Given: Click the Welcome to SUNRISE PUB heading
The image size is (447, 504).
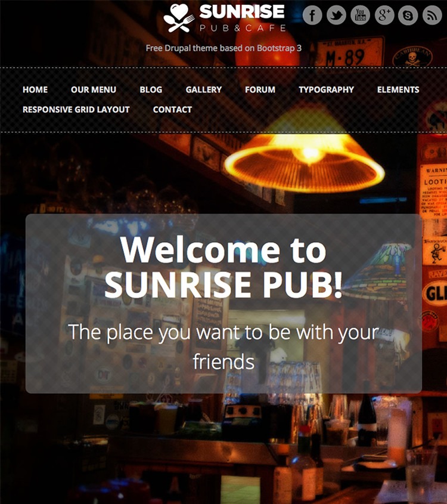Looking at the screenshot, I should [x=223, y=267].
